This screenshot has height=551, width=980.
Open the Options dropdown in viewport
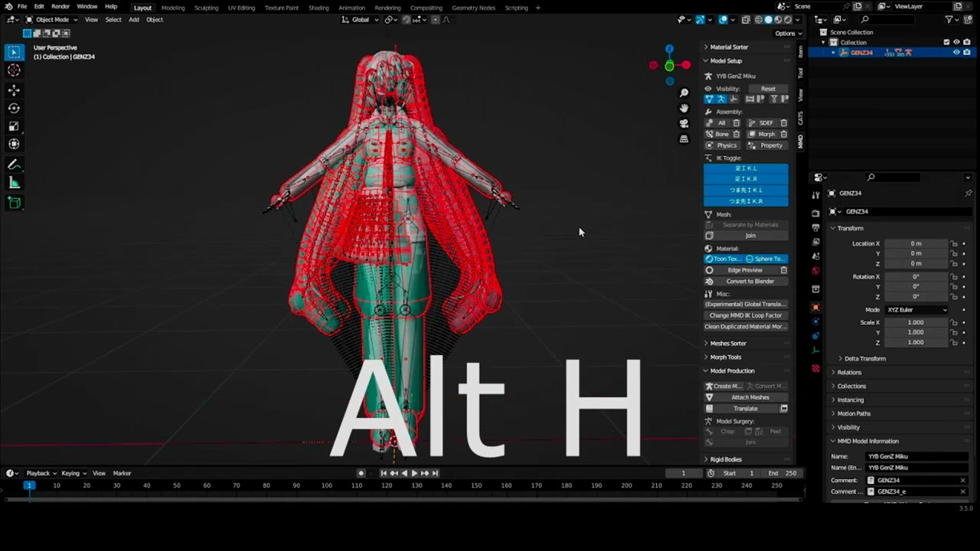(x=788, y=33)
